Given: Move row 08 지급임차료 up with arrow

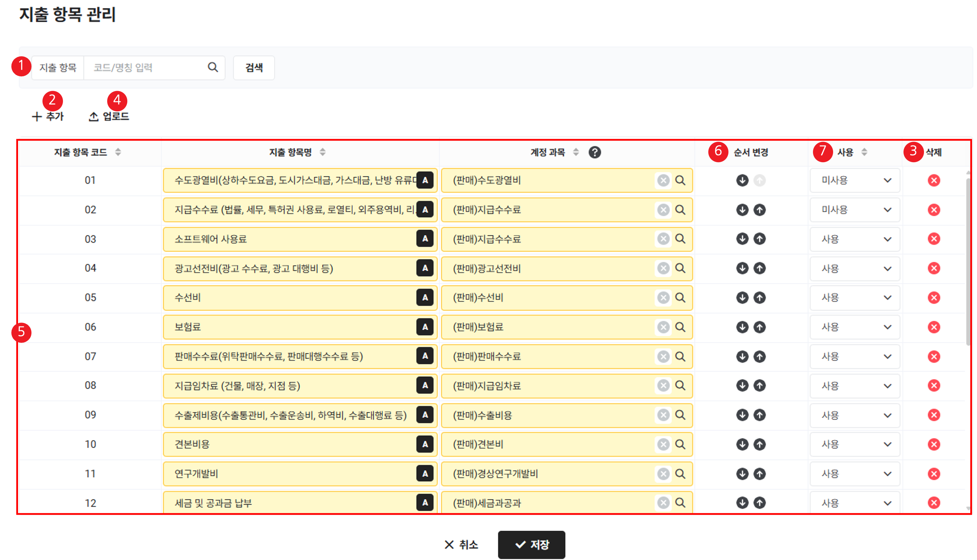Looking at the screenshot, I should pyautogui.click(x=759, y=385).
